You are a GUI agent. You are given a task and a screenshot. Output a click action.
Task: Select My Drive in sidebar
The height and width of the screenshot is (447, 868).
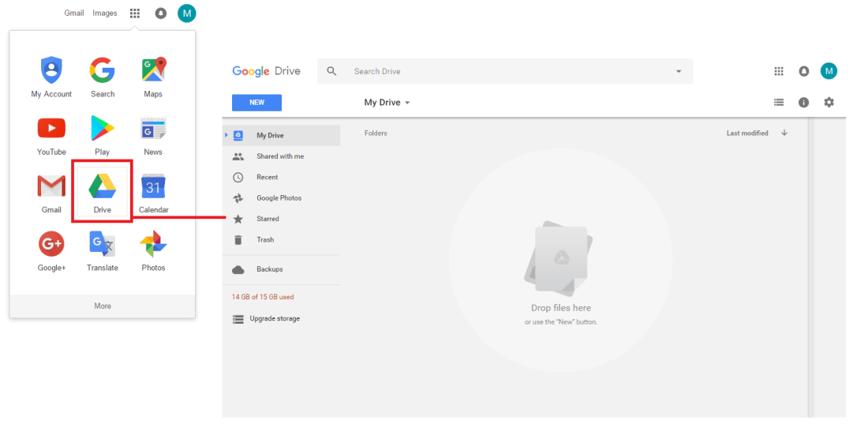(x=282, y=135)
